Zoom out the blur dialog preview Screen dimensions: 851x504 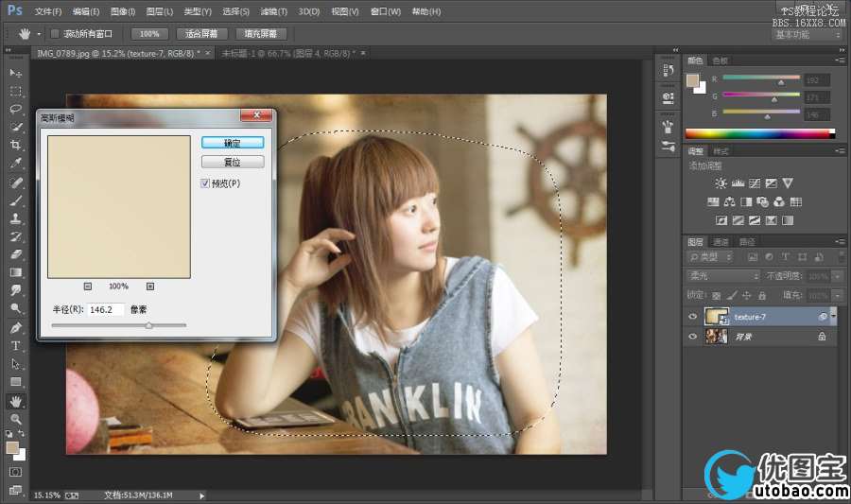(88, 287)
